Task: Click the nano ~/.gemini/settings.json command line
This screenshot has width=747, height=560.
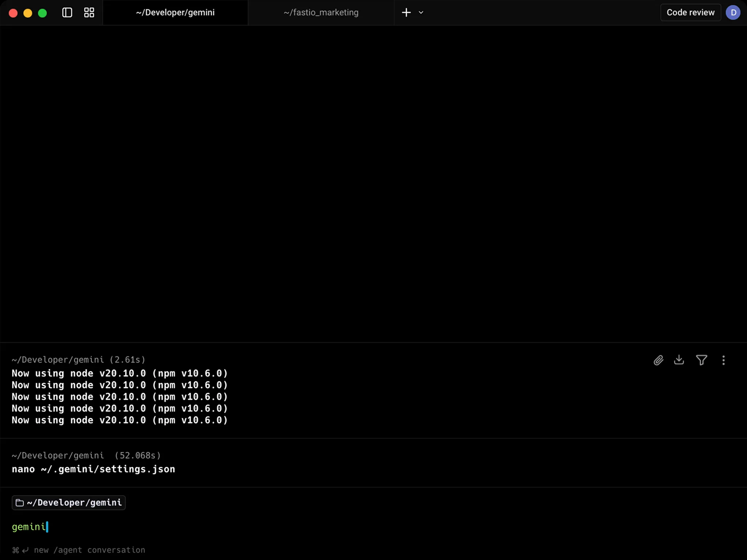Action: [x=93, y=469]
